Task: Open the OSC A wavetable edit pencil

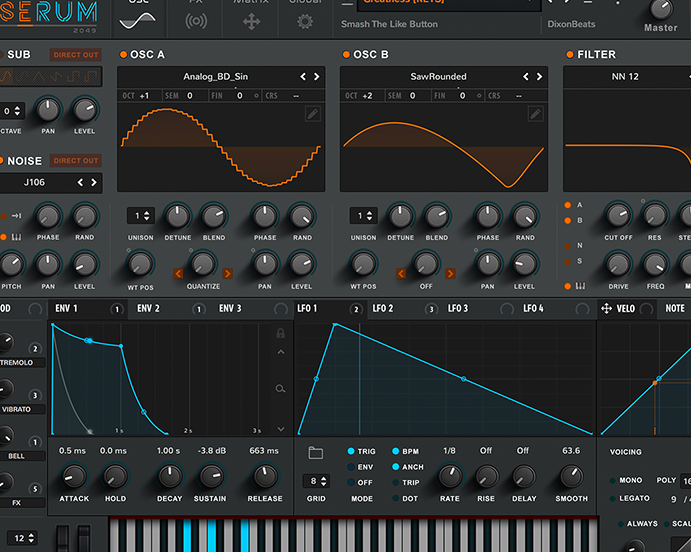Action: (314, 114)
